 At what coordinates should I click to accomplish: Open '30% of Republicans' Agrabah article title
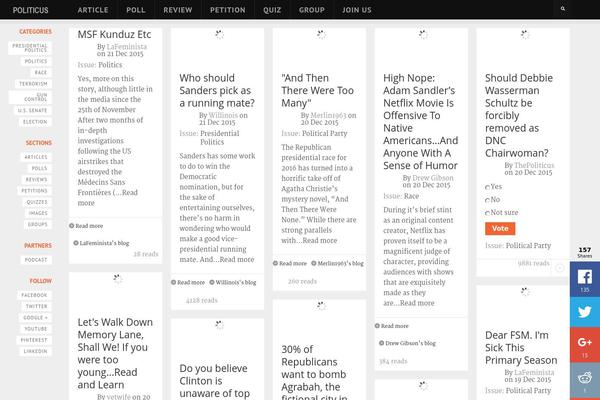click(314, 373)
